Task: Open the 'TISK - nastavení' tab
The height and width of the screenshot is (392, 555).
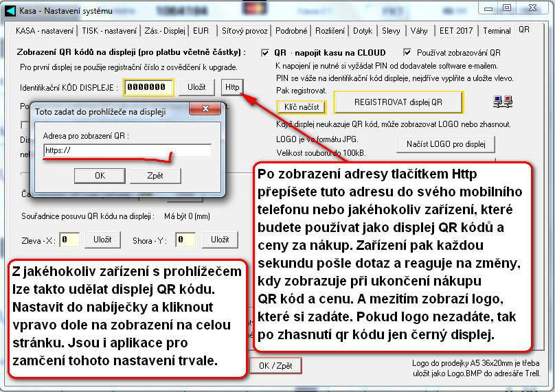Action: point(109,31)
